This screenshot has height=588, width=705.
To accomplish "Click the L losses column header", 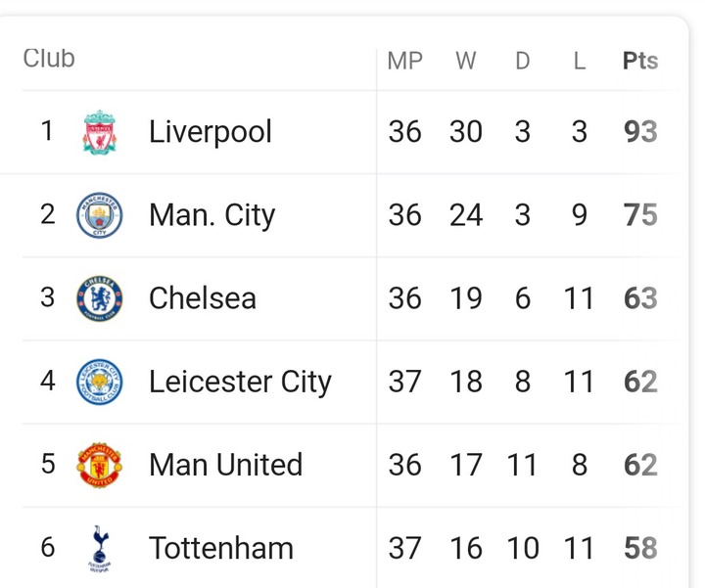I will [x=580, y=61].
